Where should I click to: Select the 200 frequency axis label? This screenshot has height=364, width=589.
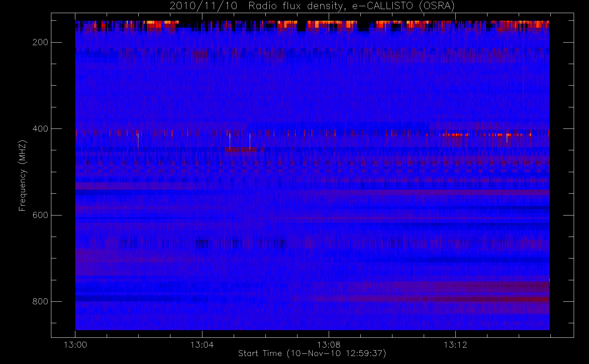pyautogui.click(x=40, y=42)
